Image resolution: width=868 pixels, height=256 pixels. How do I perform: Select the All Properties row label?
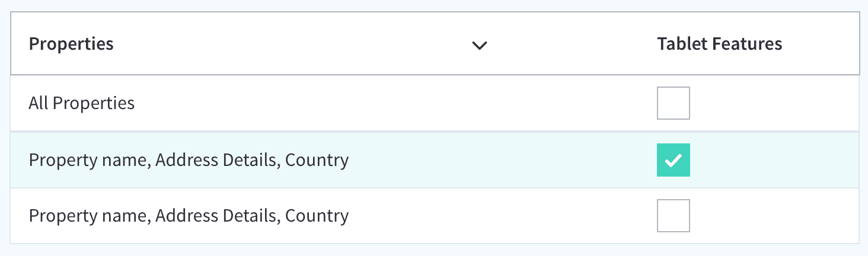(x=82, y=103)
